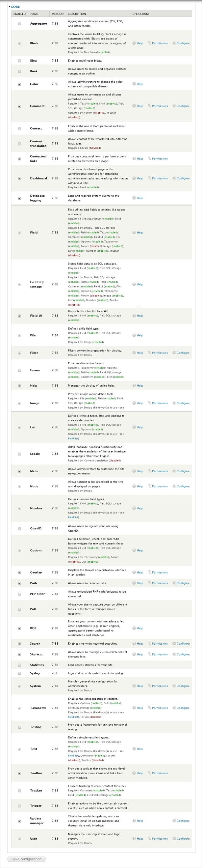
Task: Enable the Forum module checkbox
Action: [19, 370]
